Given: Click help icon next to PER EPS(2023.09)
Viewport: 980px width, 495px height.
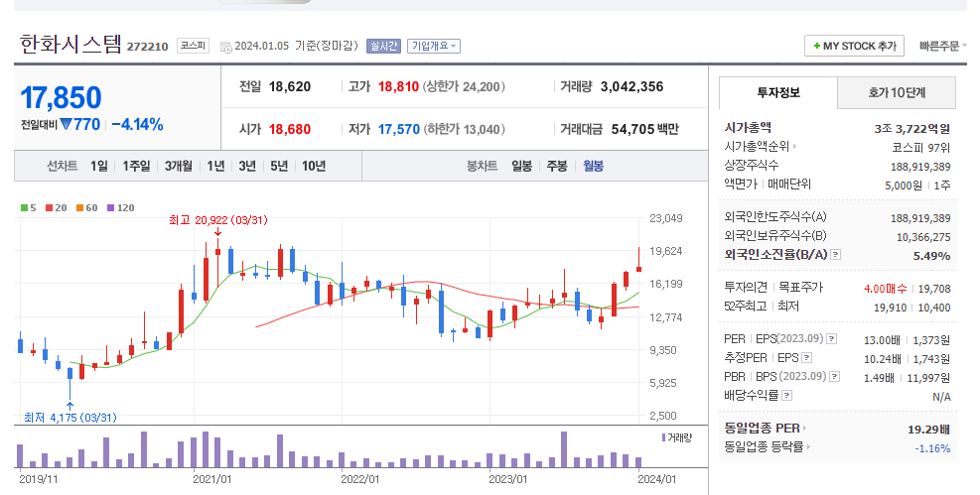Looking at the screenshot, I should pos(831,339).
